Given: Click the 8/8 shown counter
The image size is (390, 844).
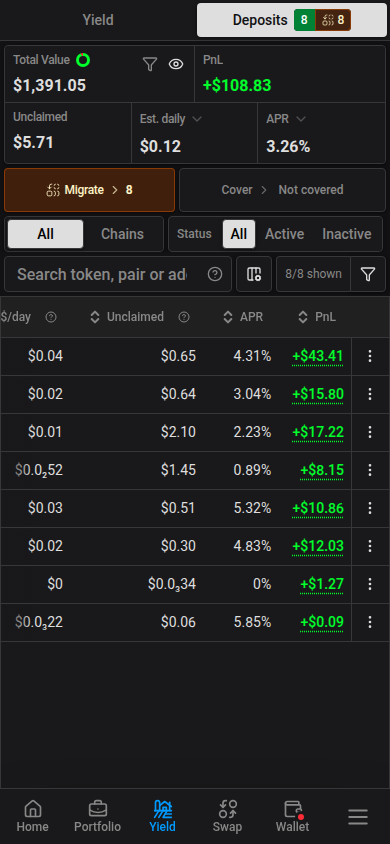Looking at the screenshot, I should [x=314, y=275].
